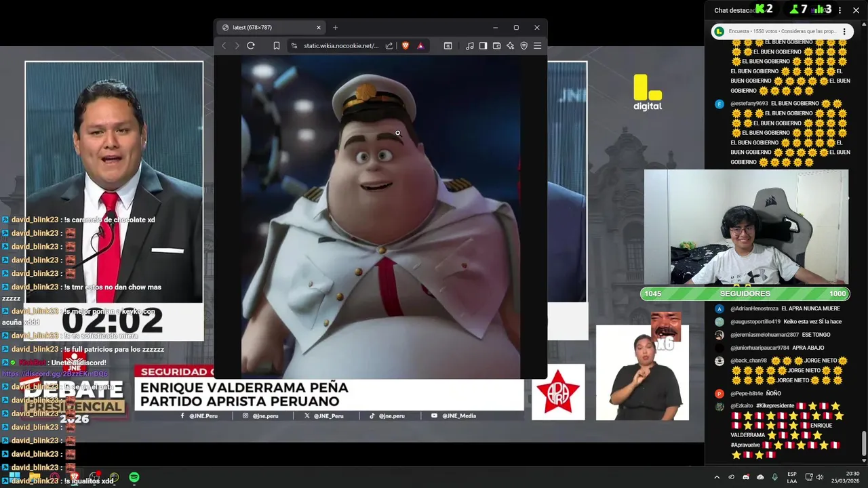Click the sign language interpreter video

[x=642, y=373]
